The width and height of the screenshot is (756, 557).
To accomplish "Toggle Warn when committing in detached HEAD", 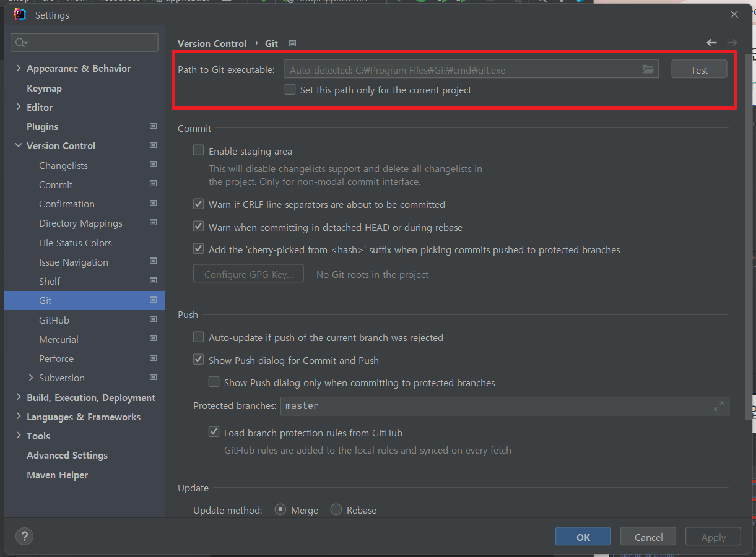I will [198, 227].
